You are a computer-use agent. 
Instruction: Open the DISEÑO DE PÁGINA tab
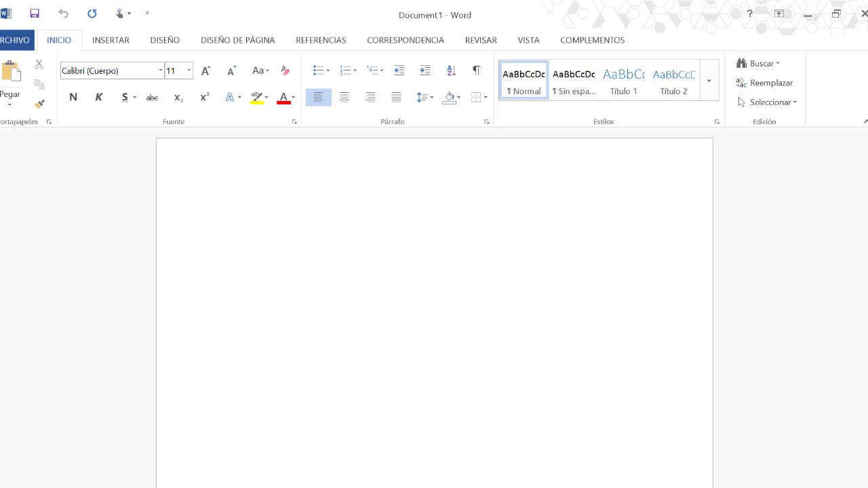237,40
